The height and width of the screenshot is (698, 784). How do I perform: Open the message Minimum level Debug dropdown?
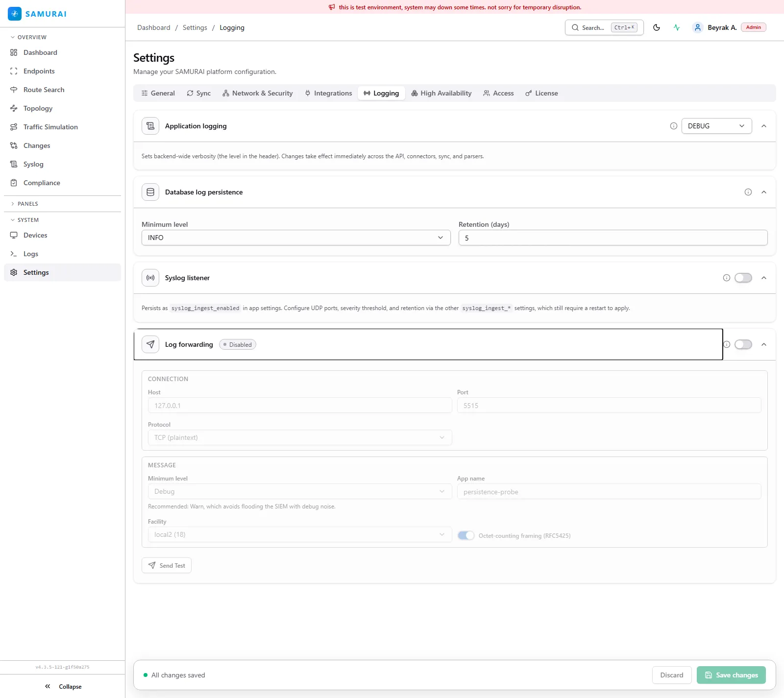tap(300, 491)
